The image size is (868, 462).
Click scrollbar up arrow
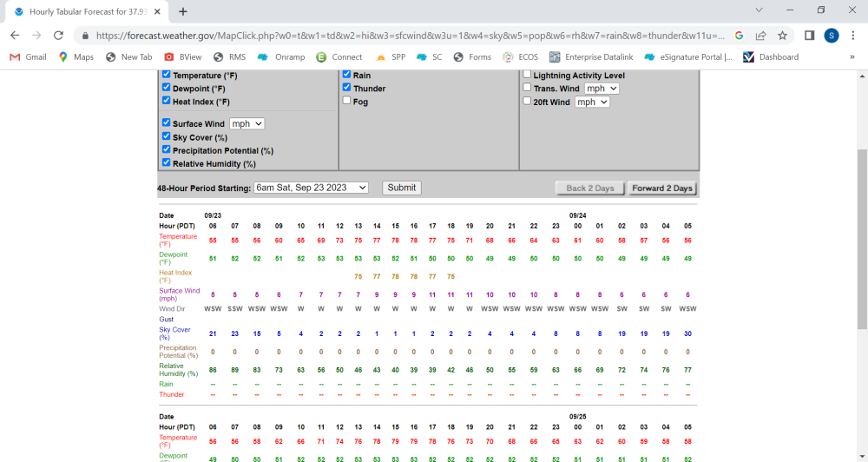(x=862, y=76)
